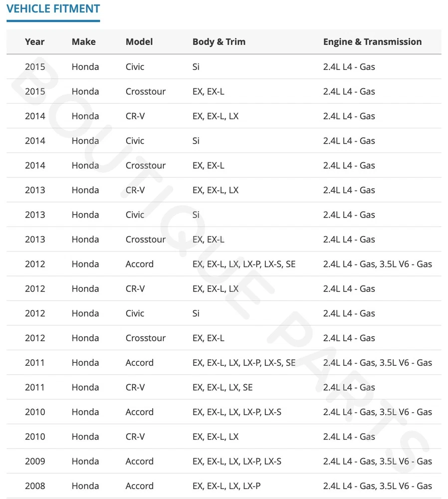The width and height of the screenshot is (448, 499).
Task: Click the VEHICLE FITMENT heading
Action: point(53,9)
